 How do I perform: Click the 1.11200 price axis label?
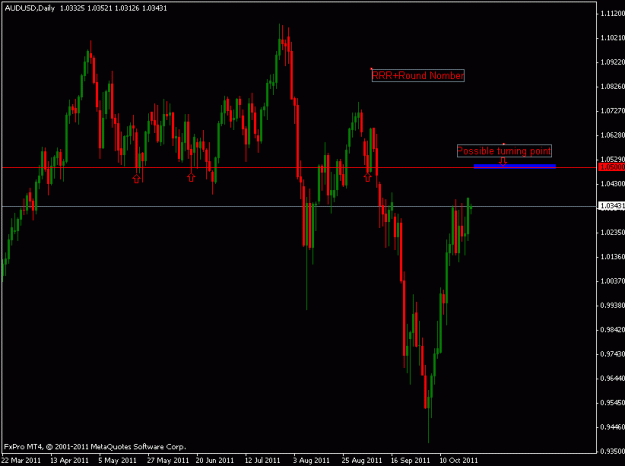612,14
